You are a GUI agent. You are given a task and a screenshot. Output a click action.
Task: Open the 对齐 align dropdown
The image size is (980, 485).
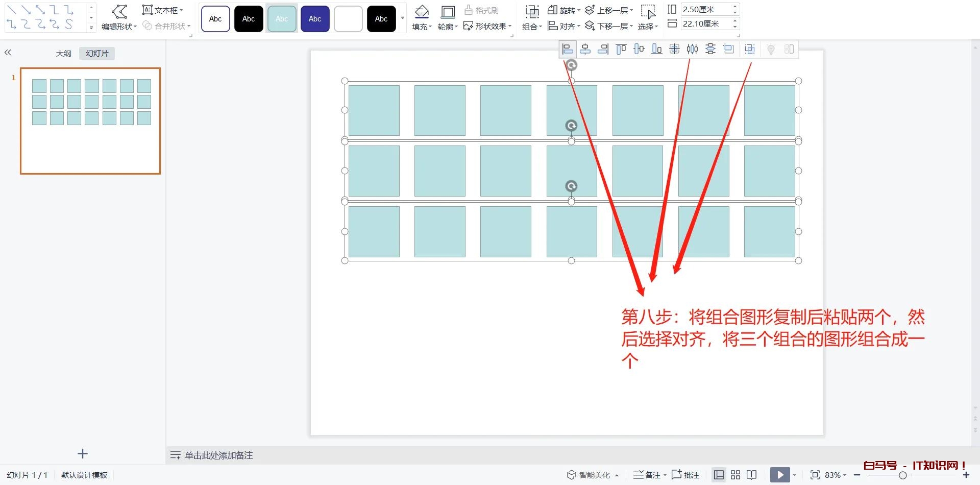tap(564, 26)
